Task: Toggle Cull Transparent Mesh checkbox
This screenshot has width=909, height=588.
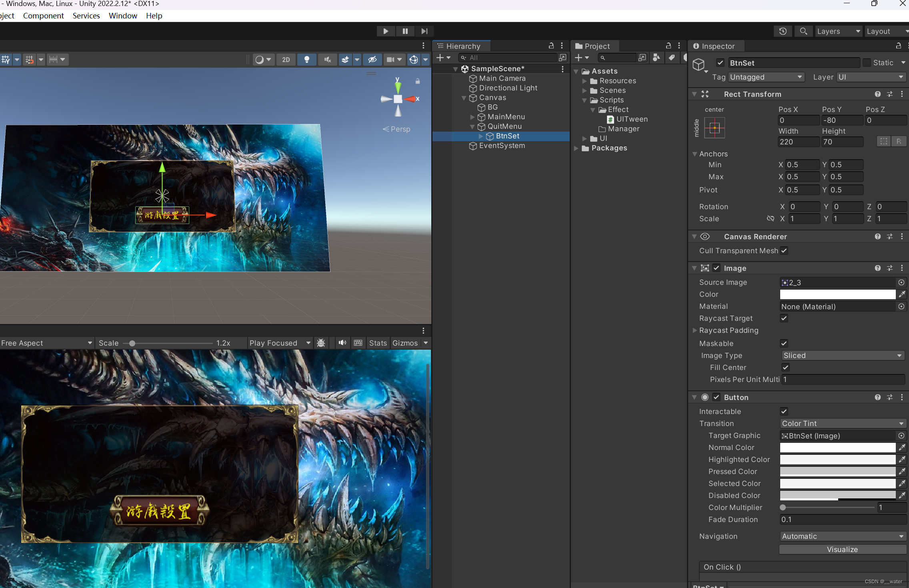Action: pyautogui.click(x=784, y=251)
